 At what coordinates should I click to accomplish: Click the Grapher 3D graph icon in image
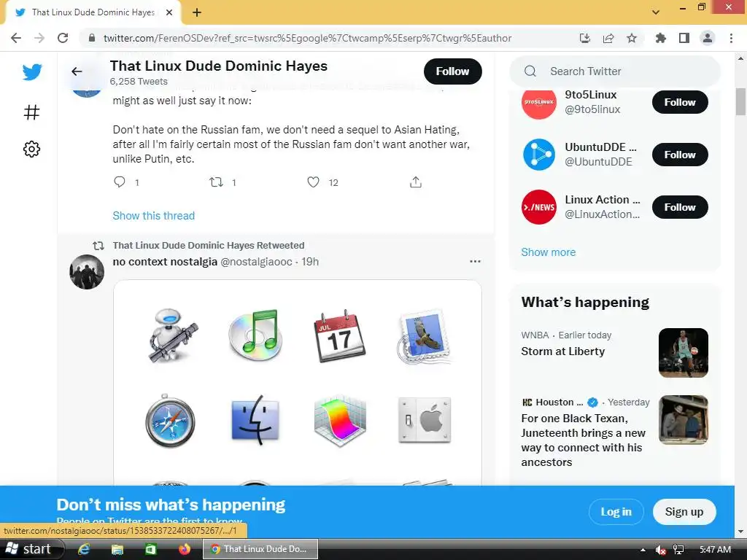tap(340, 421)
